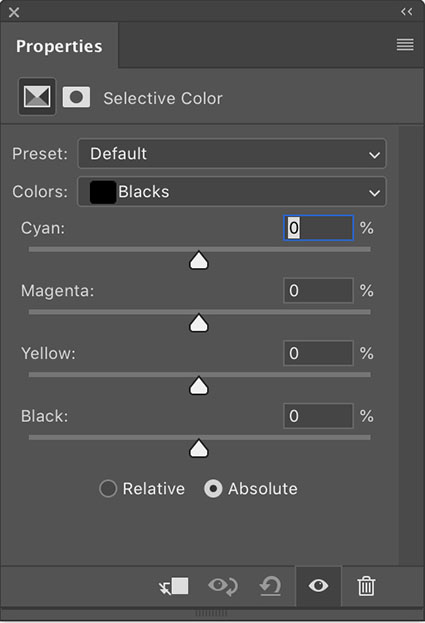Clip adjustment to layer below icon
The height and width of the screenshot is (623, 425).
(174, 586)
